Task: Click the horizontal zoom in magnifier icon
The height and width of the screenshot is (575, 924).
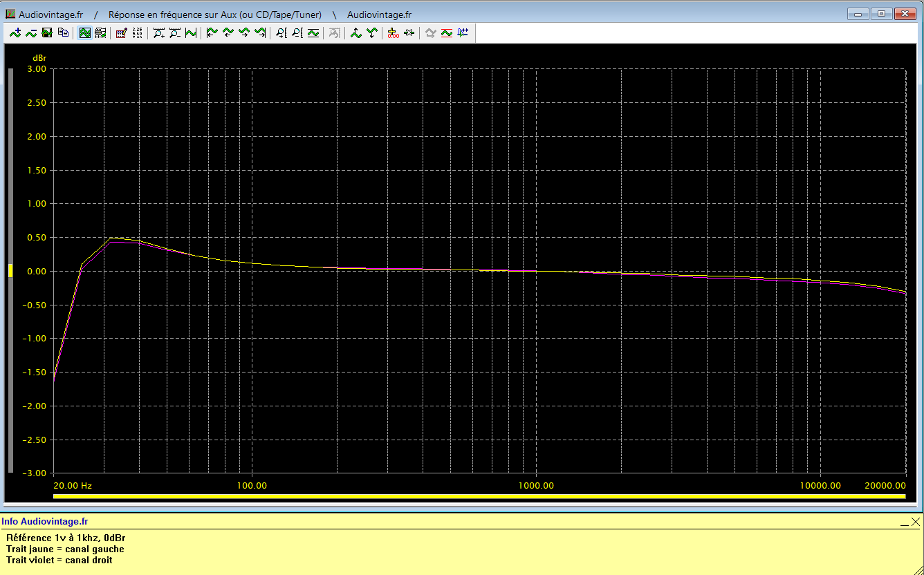Action: coord(158,32)
